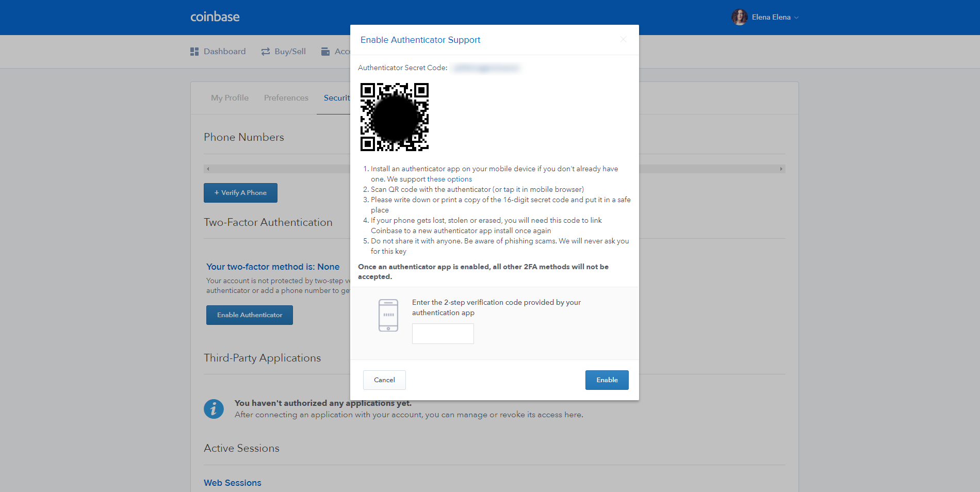This screenshot has width=980, height=492.
Task: Click the coinbase logo
Action: click(x=215, y=17)
